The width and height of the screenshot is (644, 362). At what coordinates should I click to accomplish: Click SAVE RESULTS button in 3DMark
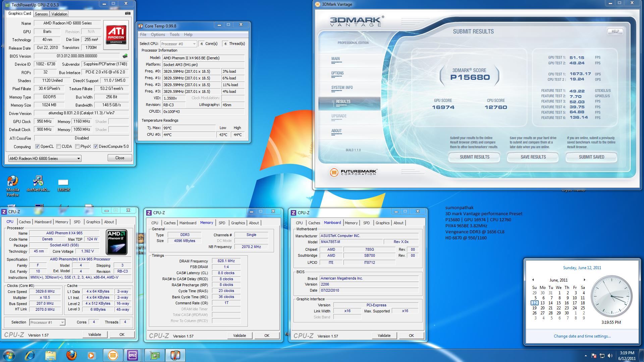point(533,157)
